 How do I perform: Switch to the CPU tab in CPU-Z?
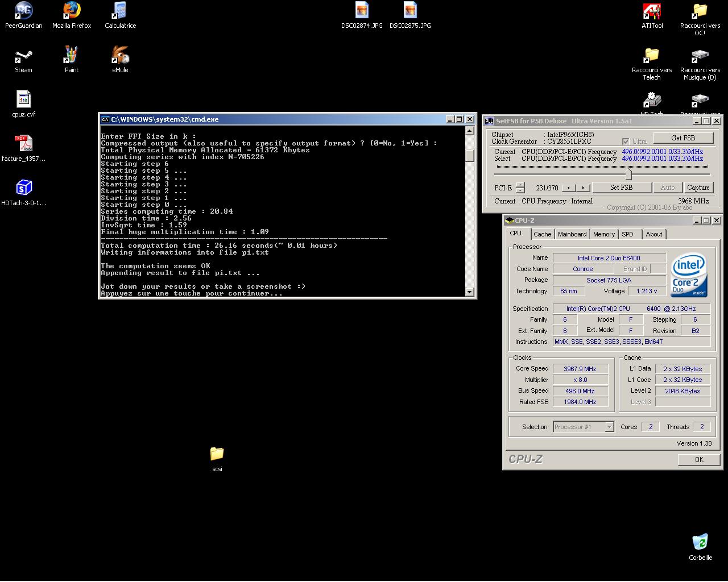[516, 234]
